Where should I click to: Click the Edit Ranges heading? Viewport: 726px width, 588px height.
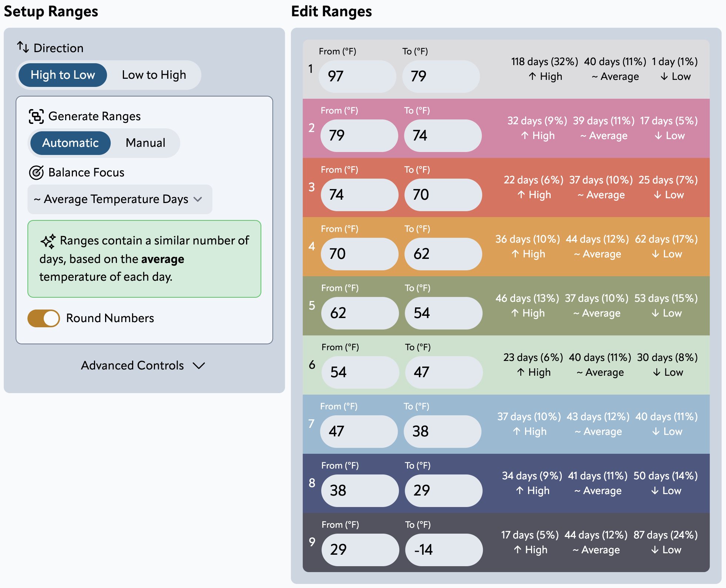(x=331, y=11)
